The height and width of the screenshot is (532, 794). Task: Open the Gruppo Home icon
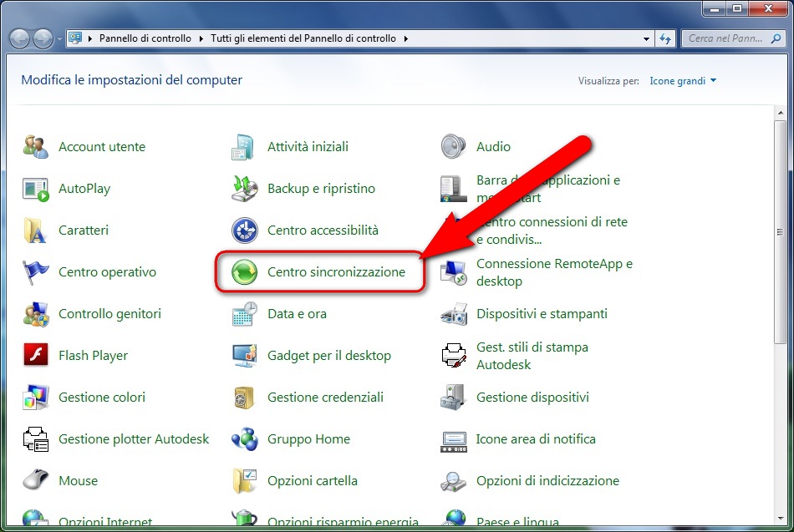(x=244, y=439)
